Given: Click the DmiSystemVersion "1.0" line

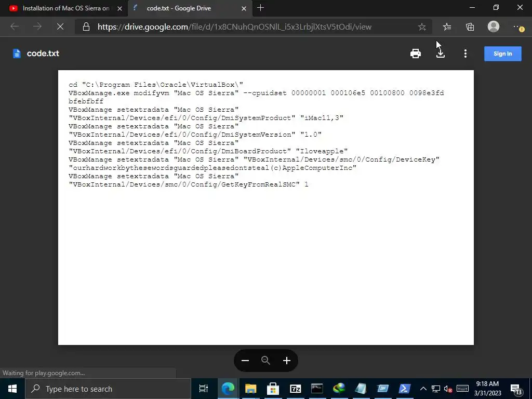Looking at the screenshot, I should coord(195,135).
